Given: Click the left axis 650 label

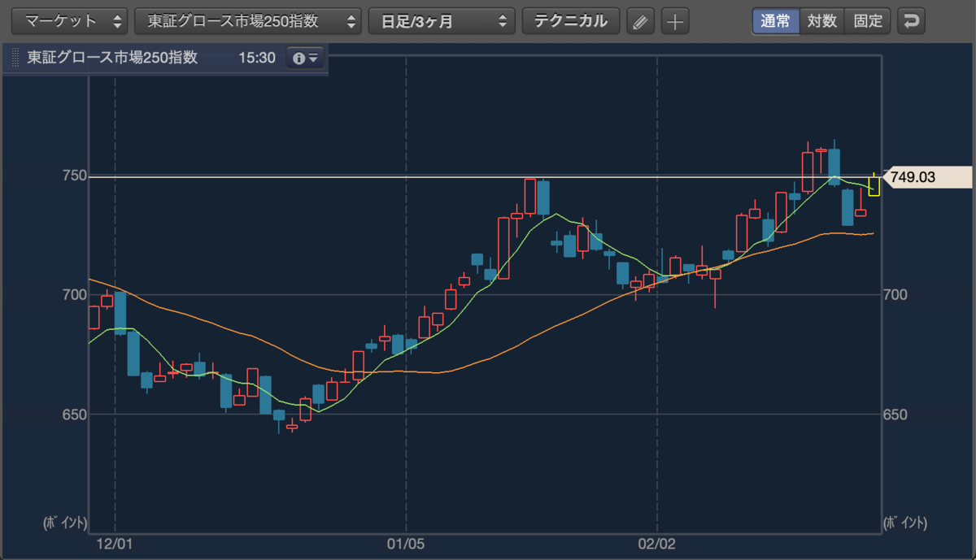Looking at the screenshot, I should [x=76, y=415].
